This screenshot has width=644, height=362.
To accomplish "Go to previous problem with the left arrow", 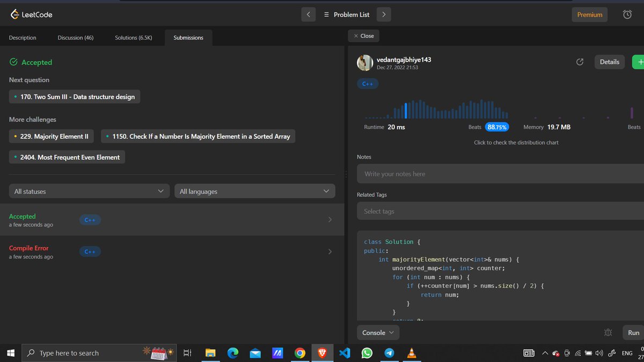I will (308, 14).
